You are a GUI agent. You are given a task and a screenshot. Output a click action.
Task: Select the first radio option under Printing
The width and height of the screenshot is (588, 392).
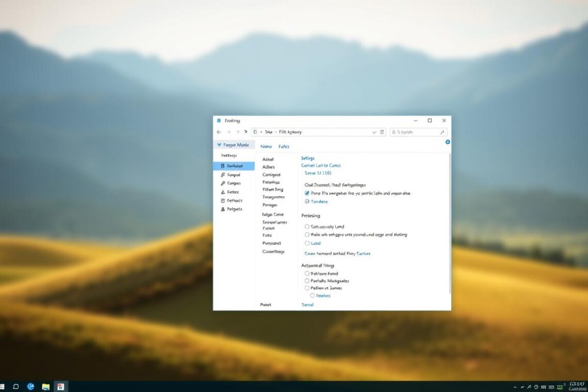coord(307,226)
